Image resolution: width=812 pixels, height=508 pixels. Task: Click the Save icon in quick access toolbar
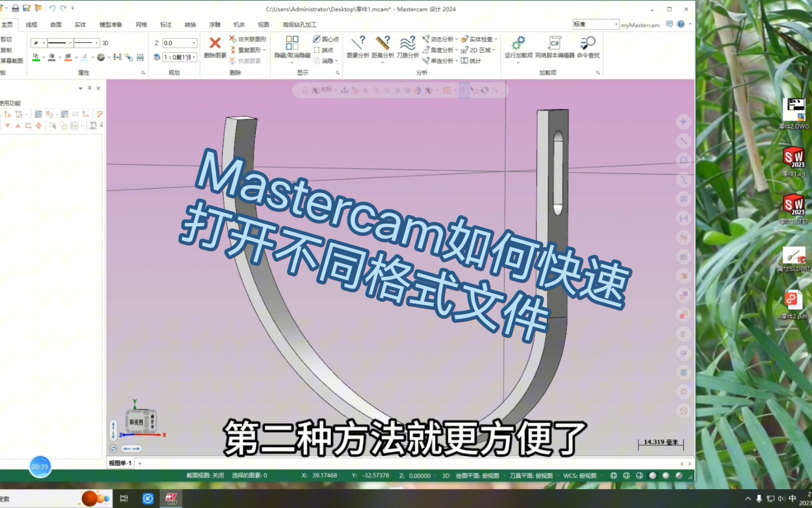[26, 8]
